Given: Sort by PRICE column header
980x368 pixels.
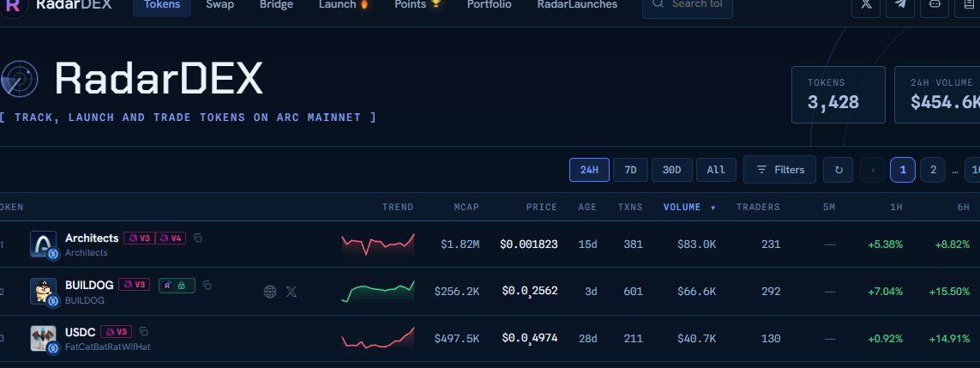Looking at the screenshot, I should click(x=541, y=208).
